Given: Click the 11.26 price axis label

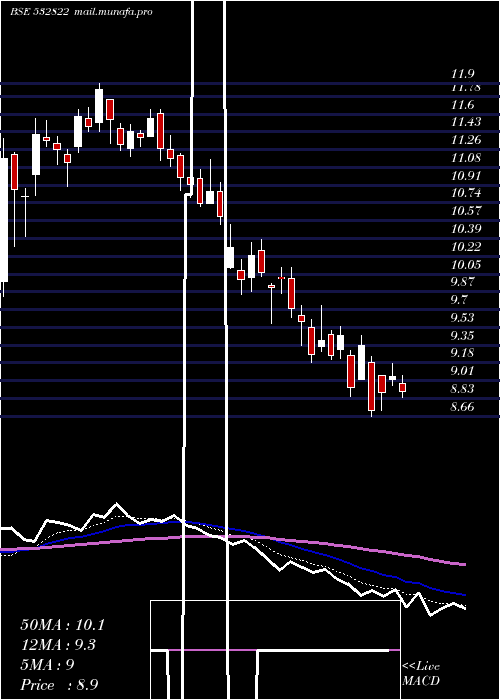Looking at the screenshot, I should click(x=466, y=140).
